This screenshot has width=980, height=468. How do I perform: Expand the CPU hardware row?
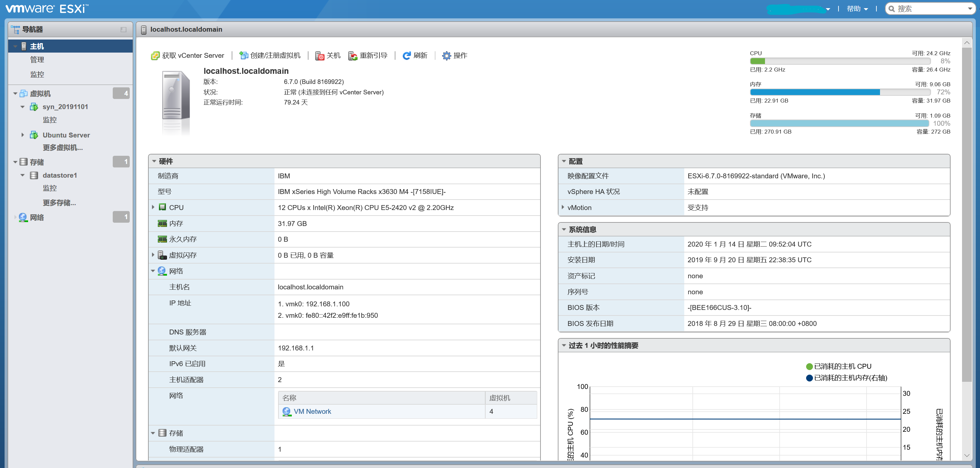(x=153, y=207)
